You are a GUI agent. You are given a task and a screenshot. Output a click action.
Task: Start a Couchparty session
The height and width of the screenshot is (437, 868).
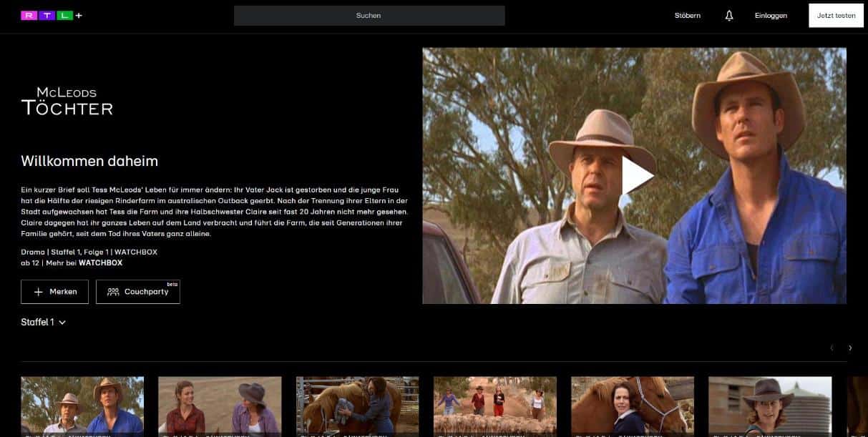tap(138, 292)
